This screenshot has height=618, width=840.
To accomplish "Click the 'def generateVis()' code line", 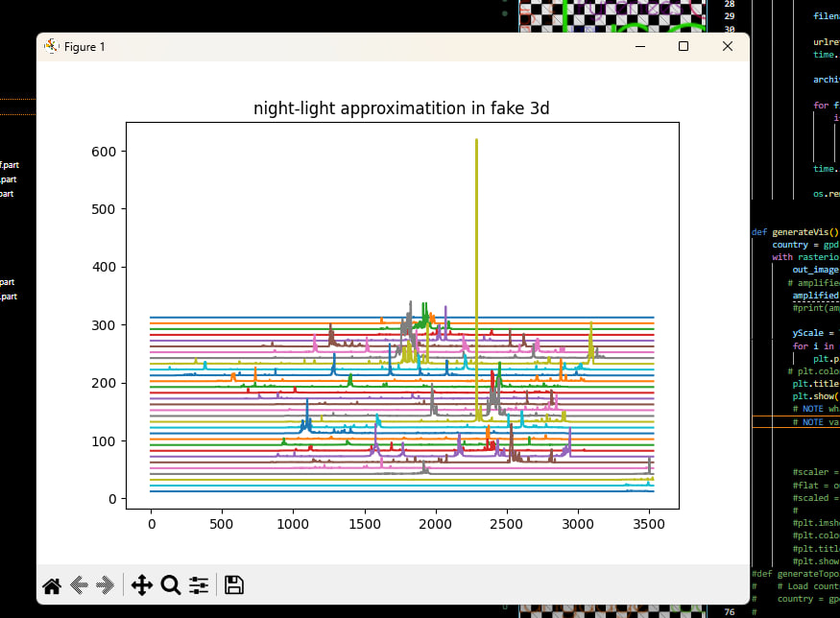I will (795, 232).
